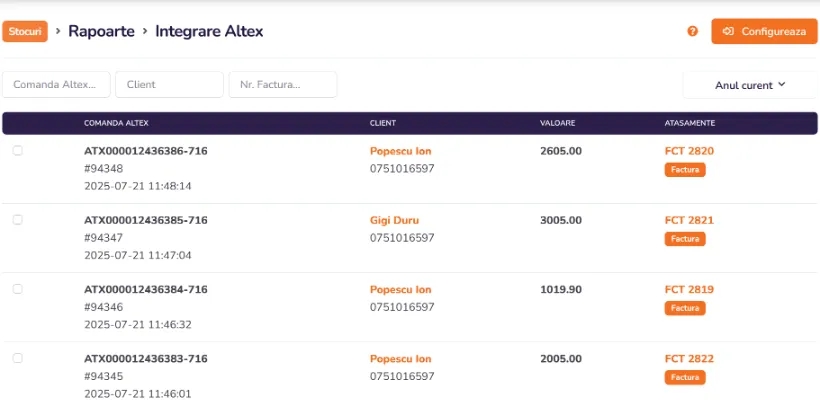Viewport: 820px width, 406px height.
Task: Click the Integrare Altex breadcrumb title
Action: (209, 31)
